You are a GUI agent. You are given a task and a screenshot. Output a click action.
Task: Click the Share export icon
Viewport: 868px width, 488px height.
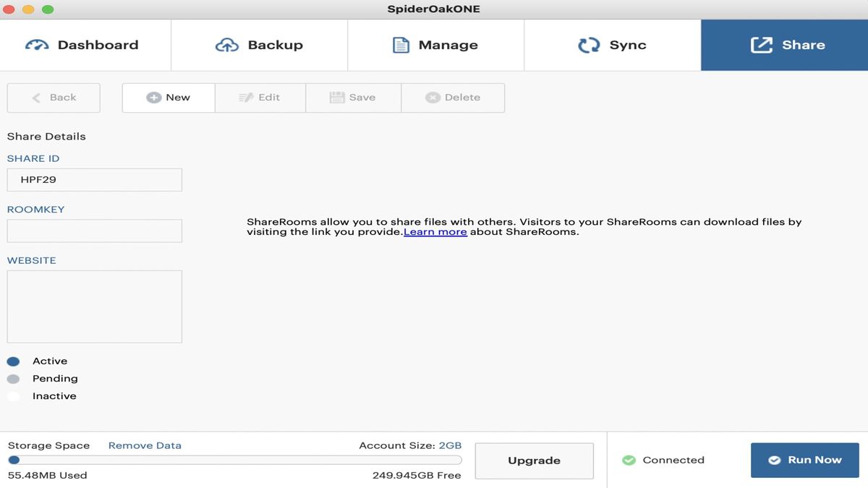(760, 44)
